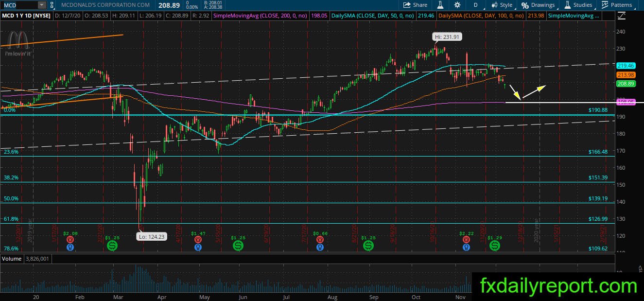Click the green dividend icon labeled $1.29
644x301 pixels.
(494, 246)
